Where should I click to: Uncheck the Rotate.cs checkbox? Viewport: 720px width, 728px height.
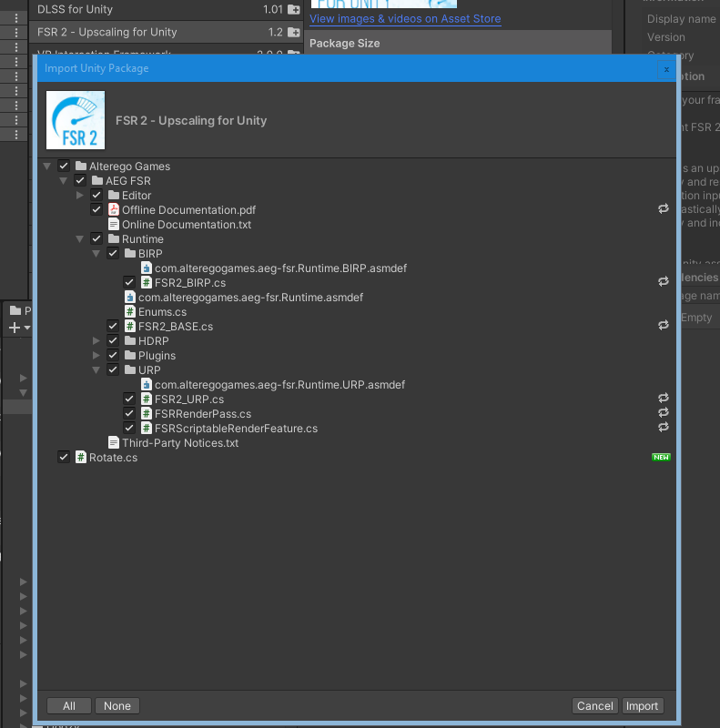pyautogui.click(x=64, y=458)
